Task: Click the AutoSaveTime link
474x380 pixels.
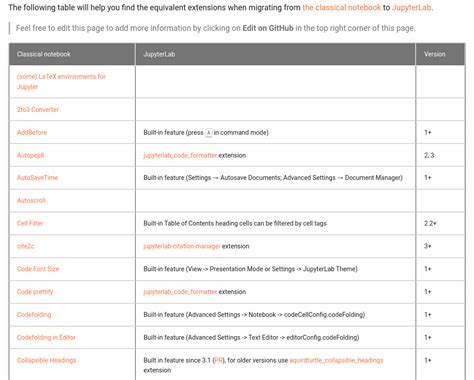Action: pyautogui.click(x=37, y=178)
